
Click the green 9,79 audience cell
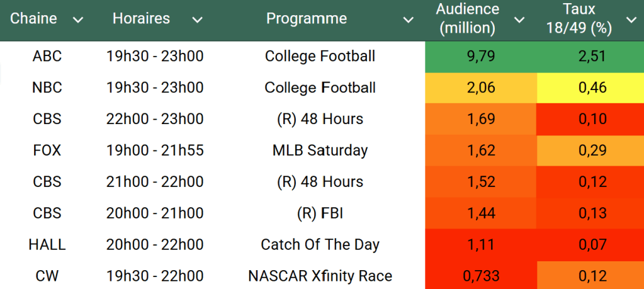[x=481, y=56]
